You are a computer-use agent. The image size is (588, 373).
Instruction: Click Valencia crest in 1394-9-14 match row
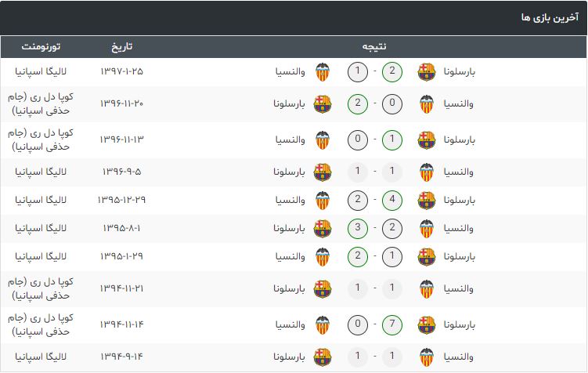coord(427,357)
